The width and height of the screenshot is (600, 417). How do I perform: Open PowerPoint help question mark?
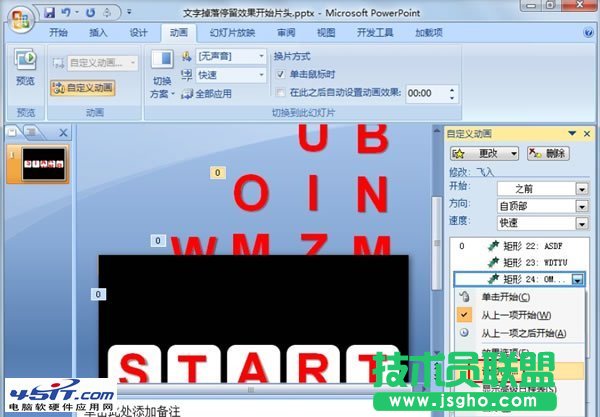pos(588,33)
